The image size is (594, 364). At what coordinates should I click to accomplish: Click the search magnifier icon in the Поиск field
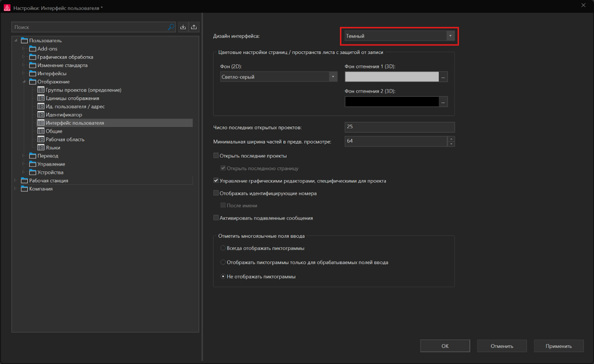172,27
